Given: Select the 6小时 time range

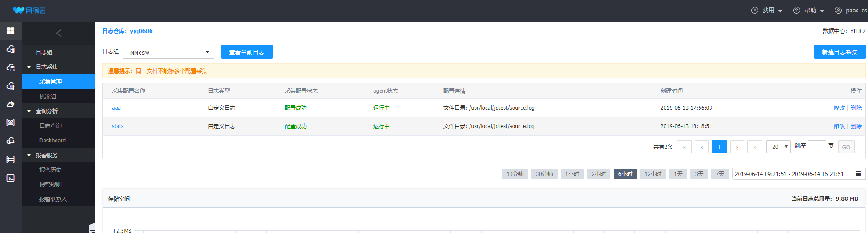Looking at the screenshot, I should (625, 174).
